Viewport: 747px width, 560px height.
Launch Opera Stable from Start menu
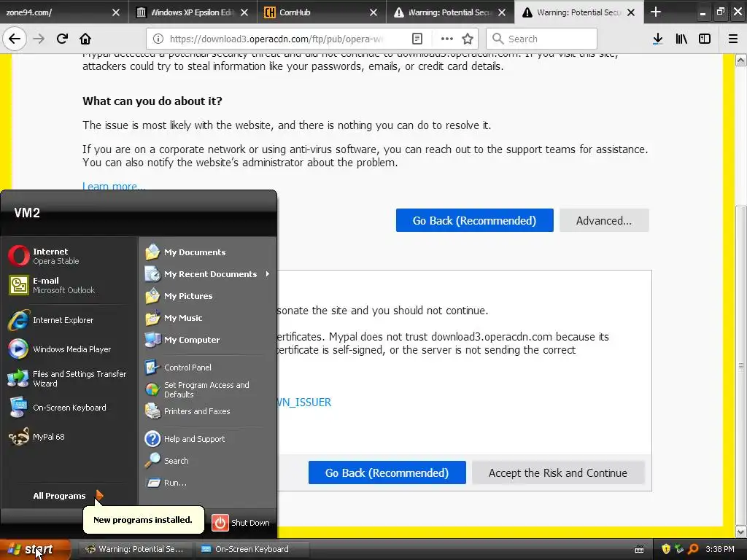[x=69, y=256]
